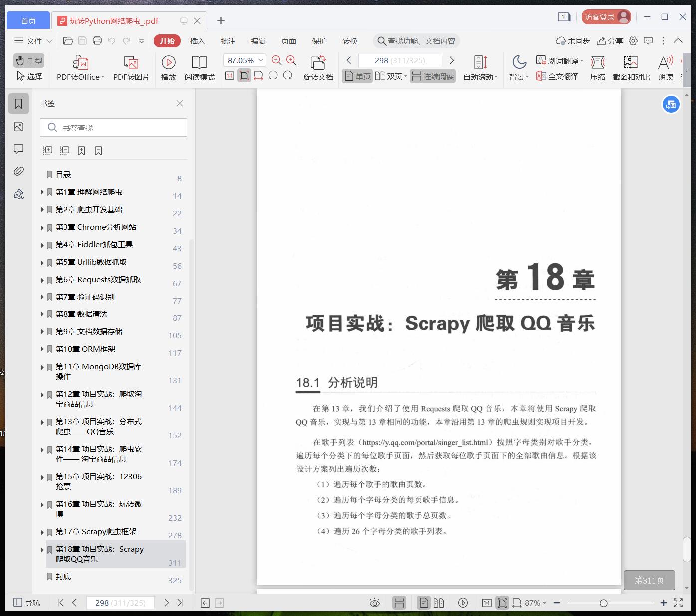Toggle eye-protection mode in status bar

(374, 603)
